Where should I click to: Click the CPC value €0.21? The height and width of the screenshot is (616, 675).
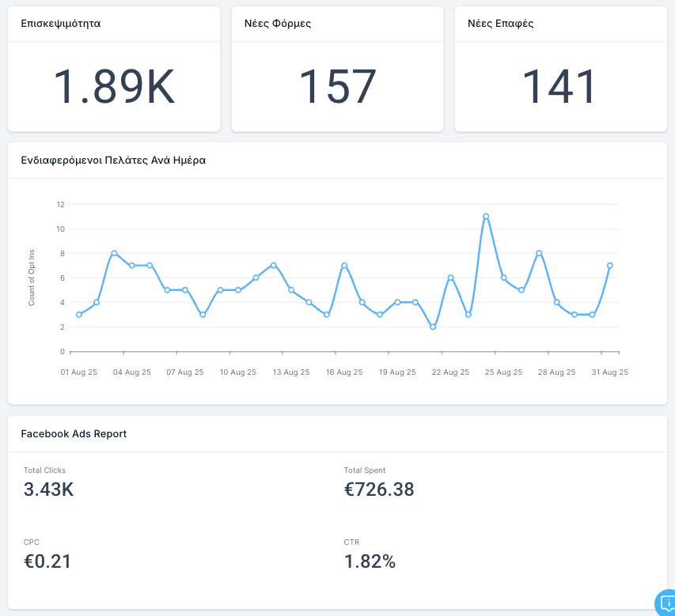pyautogui.click(x=47, y=561)
